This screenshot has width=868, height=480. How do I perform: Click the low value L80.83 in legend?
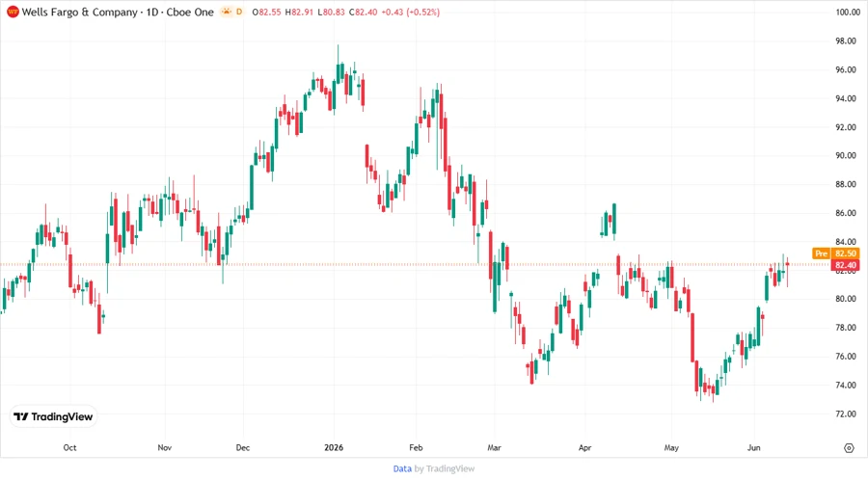[x=331, y=13]
